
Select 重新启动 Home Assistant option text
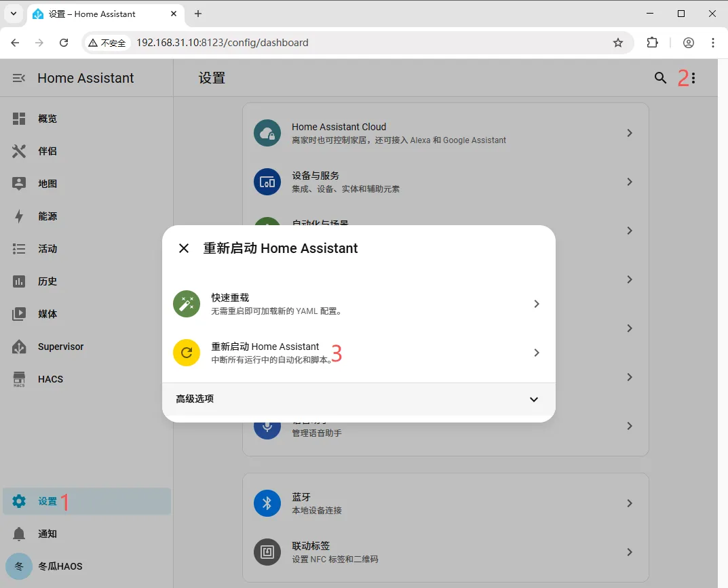(x=265, y=346)
